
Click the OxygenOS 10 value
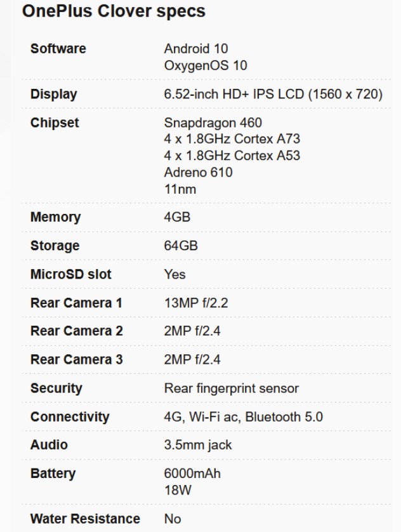(206, 65)
